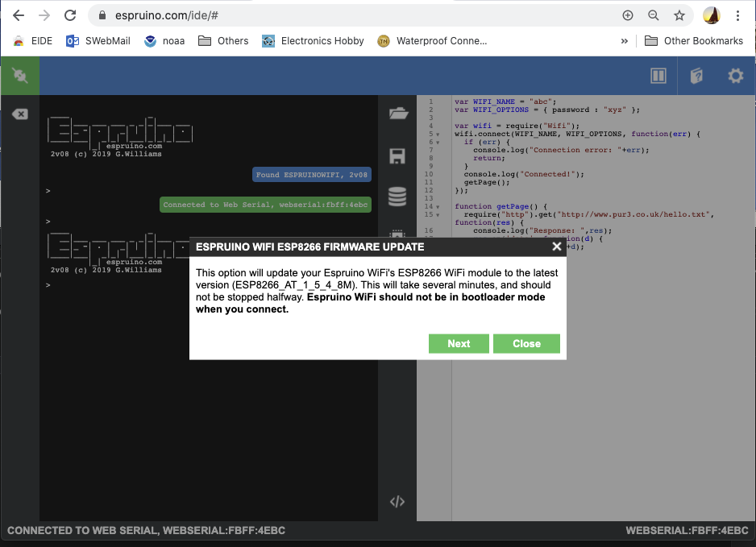This screenshot has width=756, height=547.
Task: Open the noaa bookmark
Action: (x=164, y=41)
